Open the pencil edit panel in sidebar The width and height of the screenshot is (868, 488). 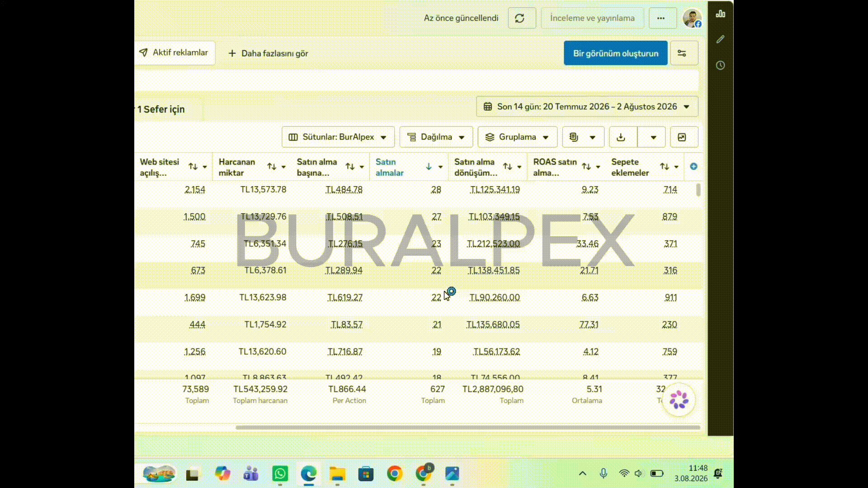[x=720, y=39]
